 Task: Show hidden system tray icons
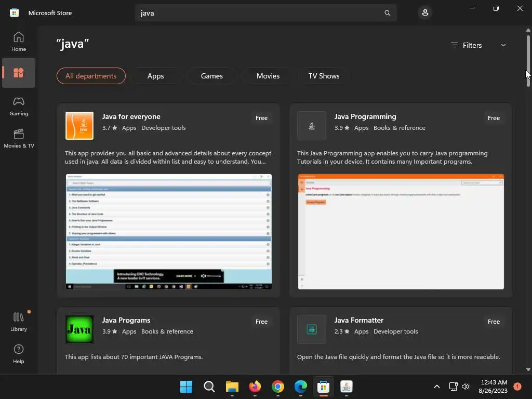point(437,387)
